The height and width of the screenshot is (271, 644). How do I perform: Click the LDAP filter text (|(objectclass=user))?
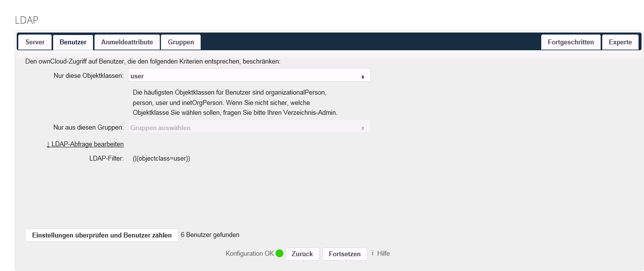[161, 159]
